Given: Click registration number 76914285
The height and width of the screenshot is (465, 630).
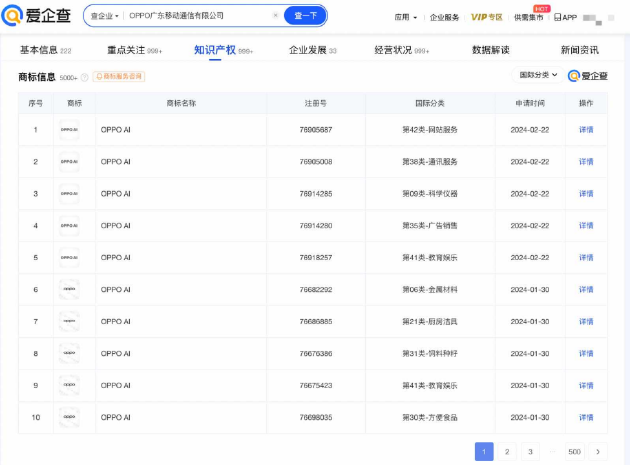Looking at the screenshot, I should click(x=316, y=194).
